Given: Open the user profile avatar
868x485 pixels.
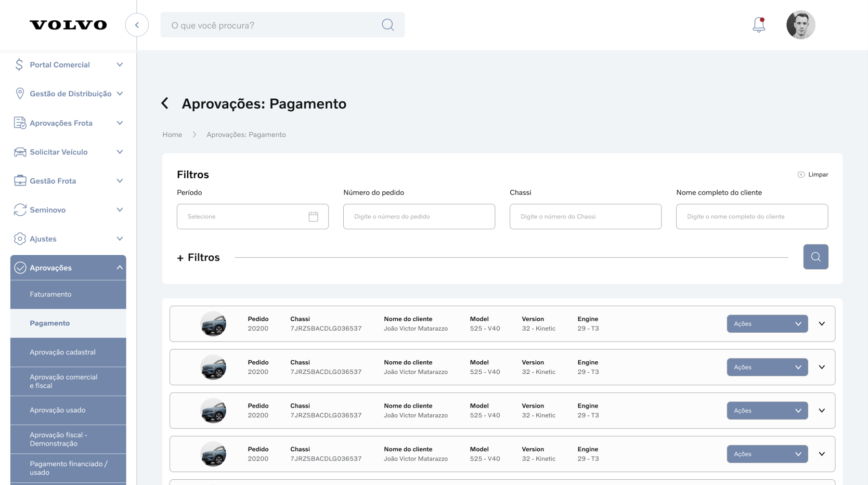Looking at the screenshot, I should (800, 25).
